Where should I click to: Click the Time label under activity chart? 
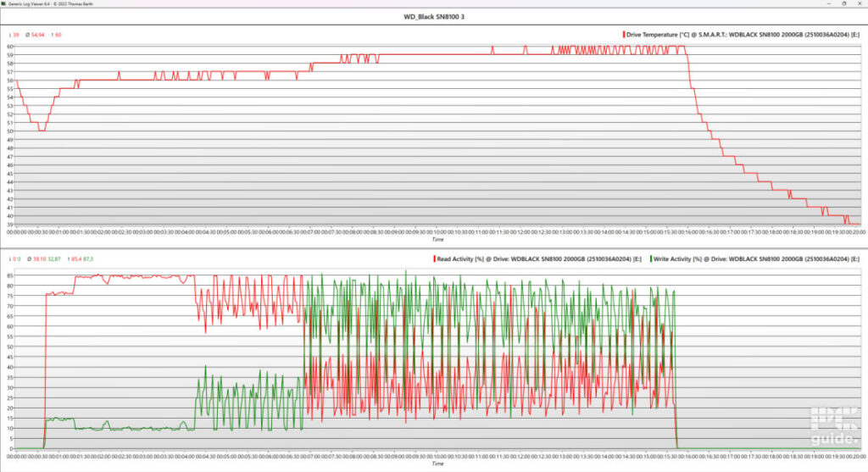click(437, 464)
